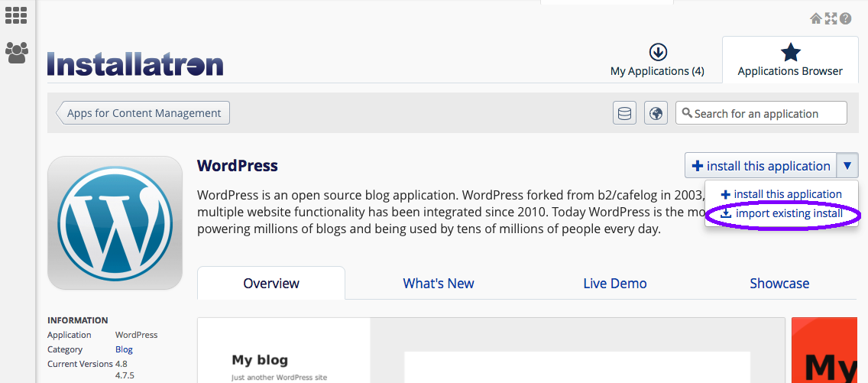This screenshot has width=868, height=383.
Task: Click the My blog screenshot preview
Action: [x=491, y=350]
